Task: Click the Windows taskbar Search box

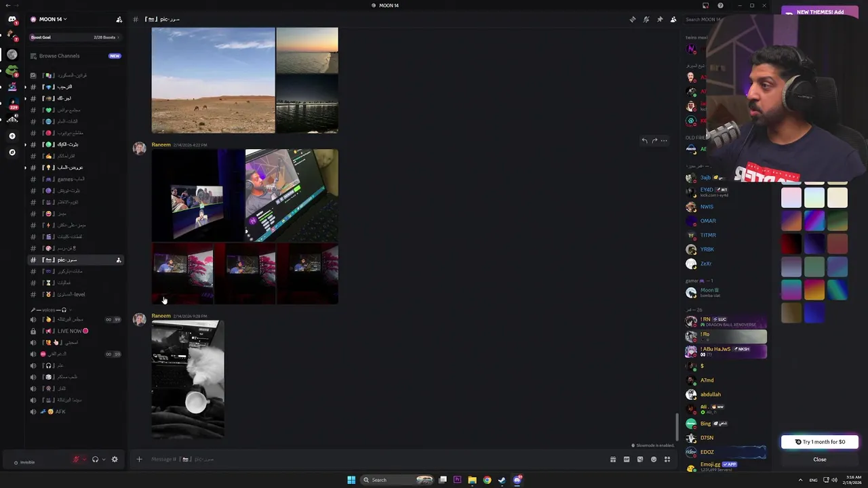Action: tap(397, 480)
